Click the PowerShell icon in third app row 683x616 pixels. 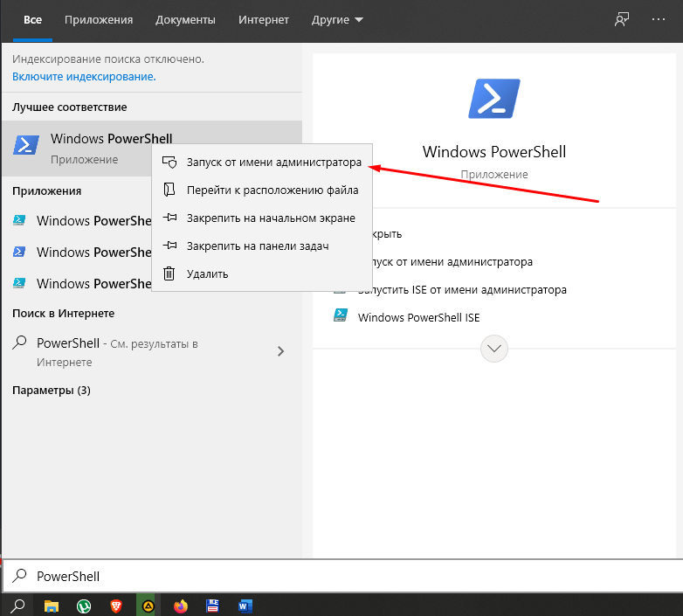tap(19, 283)
